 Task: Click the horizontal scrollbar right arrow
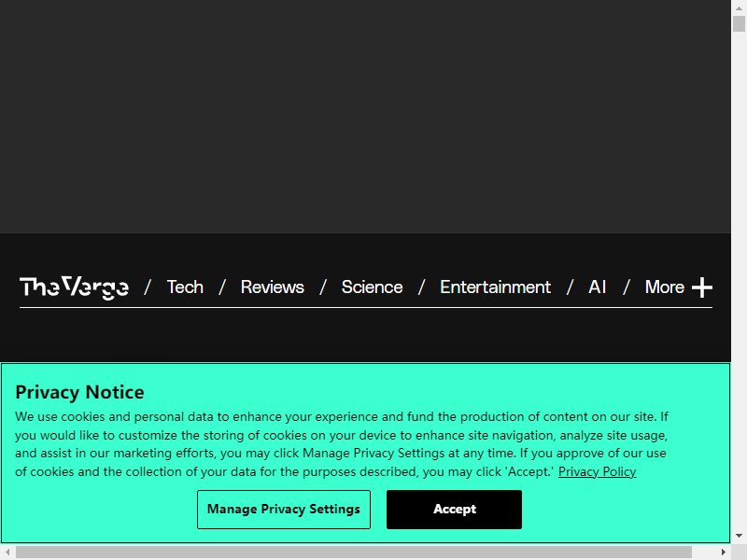click(723, 552)
